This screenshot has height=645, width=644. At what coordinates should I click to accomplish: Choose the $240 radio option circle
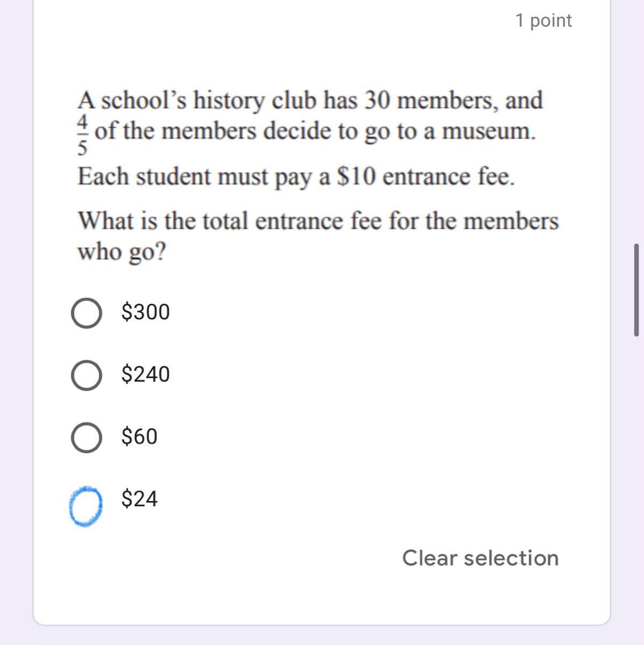tap(86, 375)
